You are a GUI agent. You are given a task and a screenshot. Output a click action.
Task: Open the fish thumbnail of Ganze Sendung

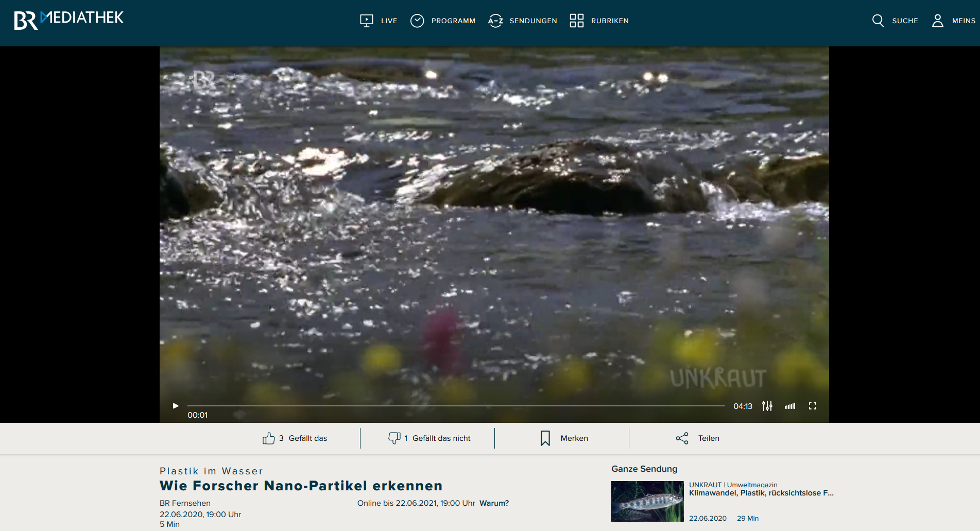pyautogui.click(x=647, y=501)
